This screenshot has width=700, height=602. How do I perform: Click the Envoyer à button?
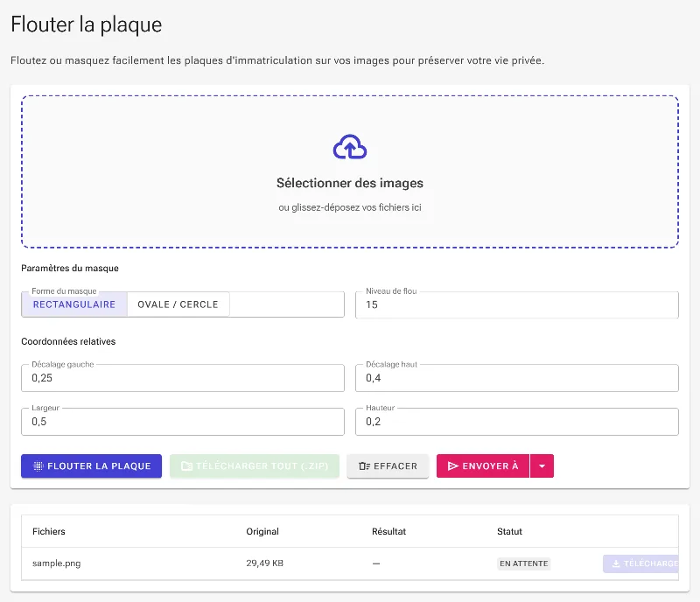[483, 466]
